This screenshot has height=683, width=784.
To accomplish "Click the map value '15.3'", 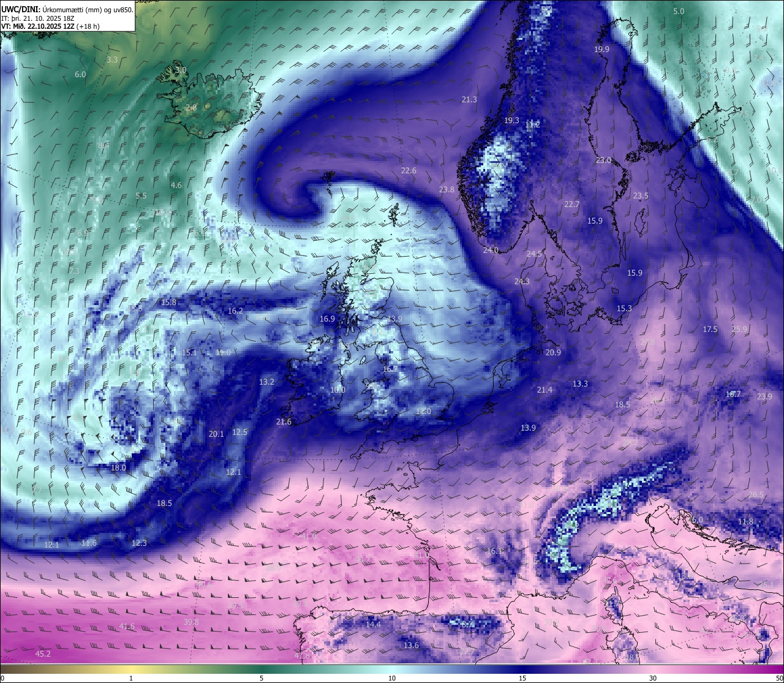I will [624, 308].
